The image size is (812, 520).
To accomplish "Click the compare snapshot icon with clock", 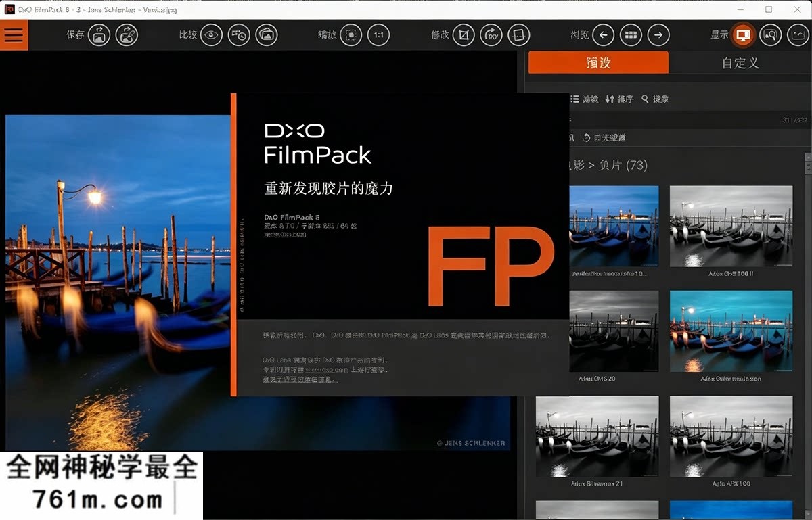I will coord(239,35).
